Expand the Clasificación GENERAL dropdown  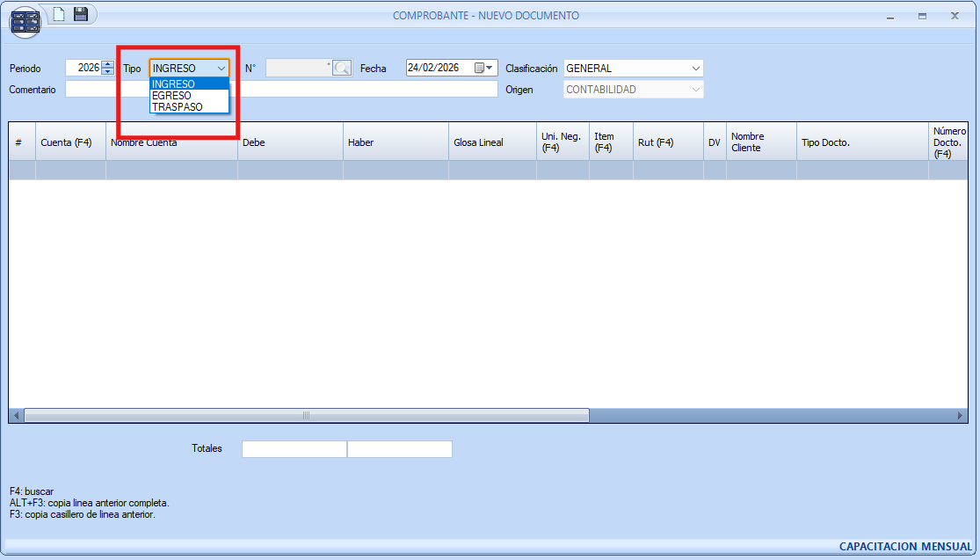tap(695, 69)
